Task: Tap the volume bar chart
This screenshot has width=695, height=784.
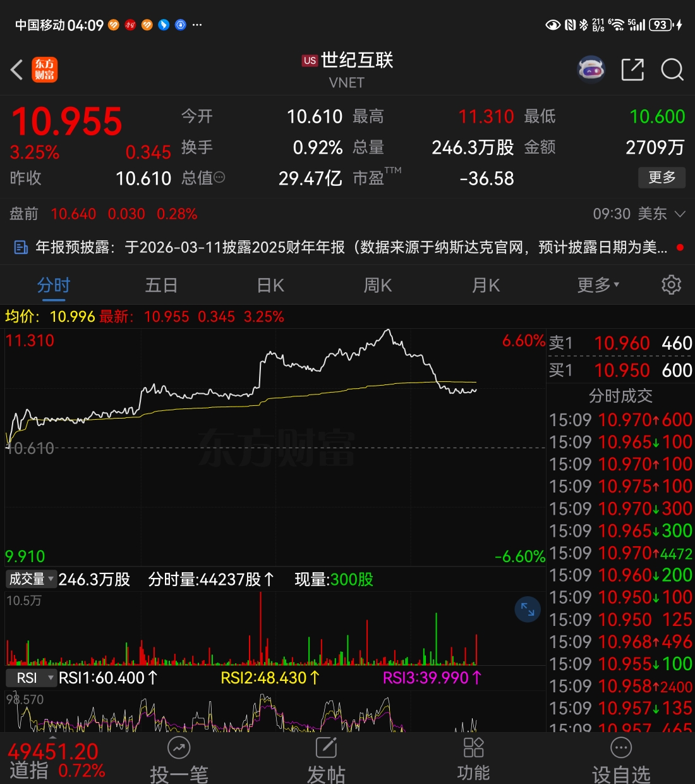Action: click(275, 628)
